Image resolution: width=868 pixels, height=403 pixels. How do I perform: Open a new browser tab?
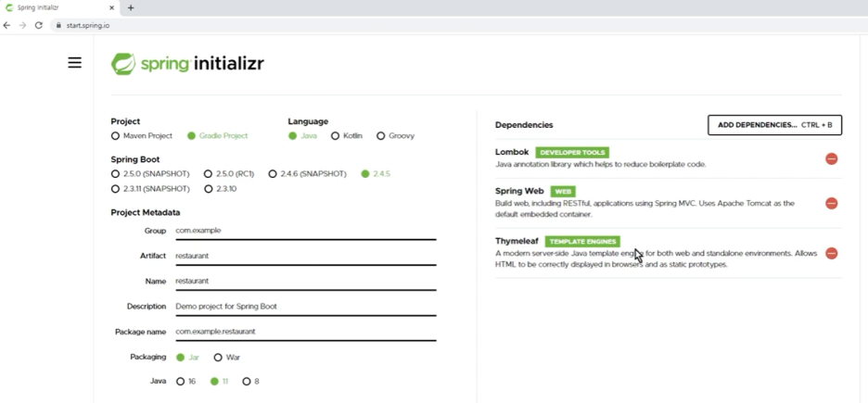(131, 7)
